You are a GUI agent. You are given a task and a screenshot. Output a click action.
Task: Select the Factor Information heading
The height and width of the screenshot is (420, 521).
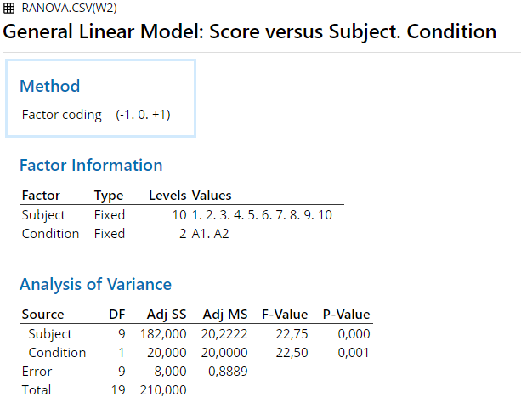coord(90,165)
